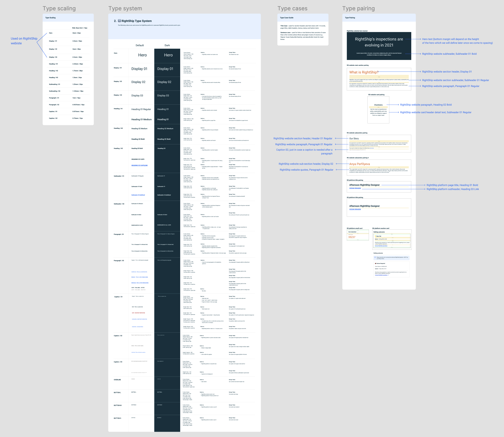504x437 pixels.
Task: Click the arrow after Contact RightShip operations
Action: (388, 275)
